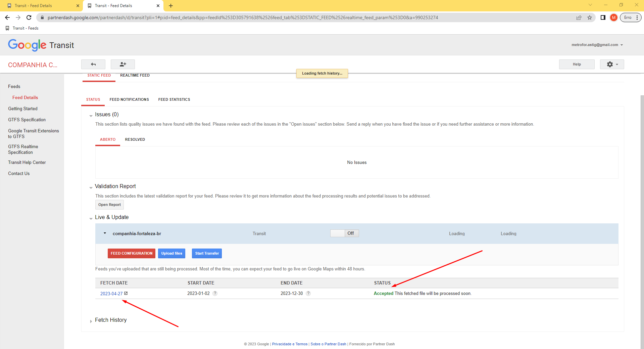
Task: Select the Status tab
Action: [93, 99]
